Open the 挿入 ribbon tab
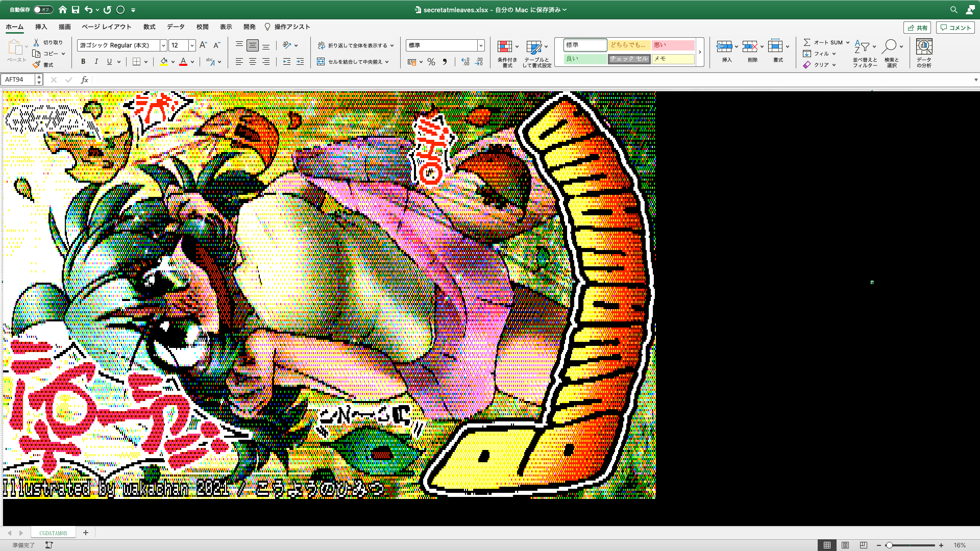 (x=41, y=27)
